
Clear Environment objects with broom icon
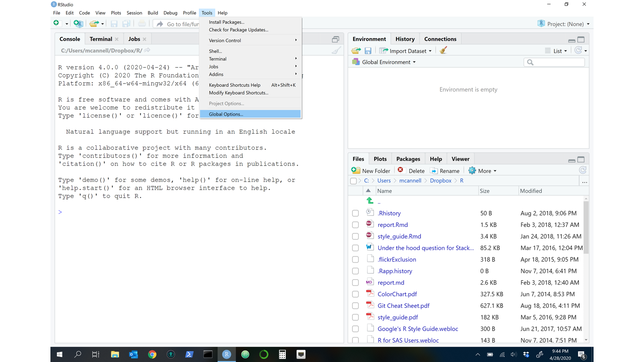[x=443, y=50]
